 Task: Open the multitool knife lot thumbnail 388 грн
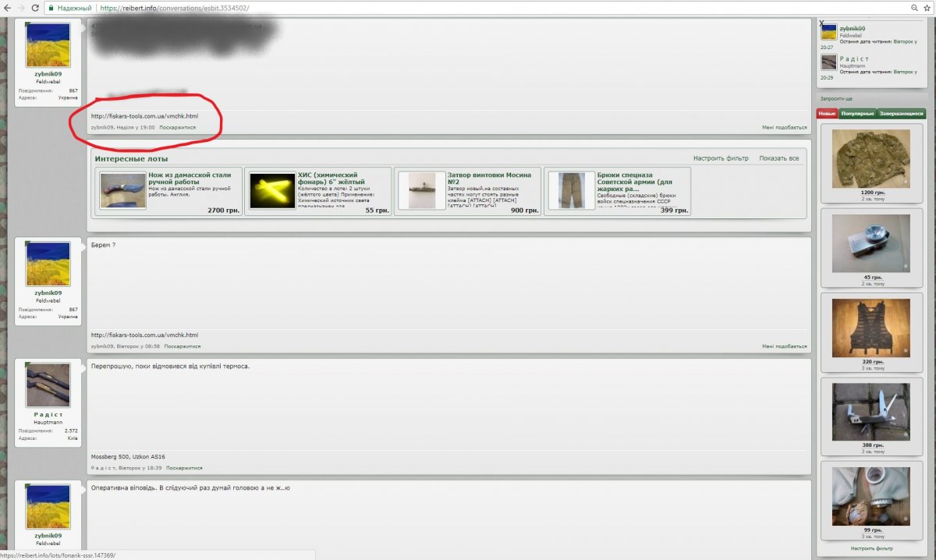click(871, 412)
